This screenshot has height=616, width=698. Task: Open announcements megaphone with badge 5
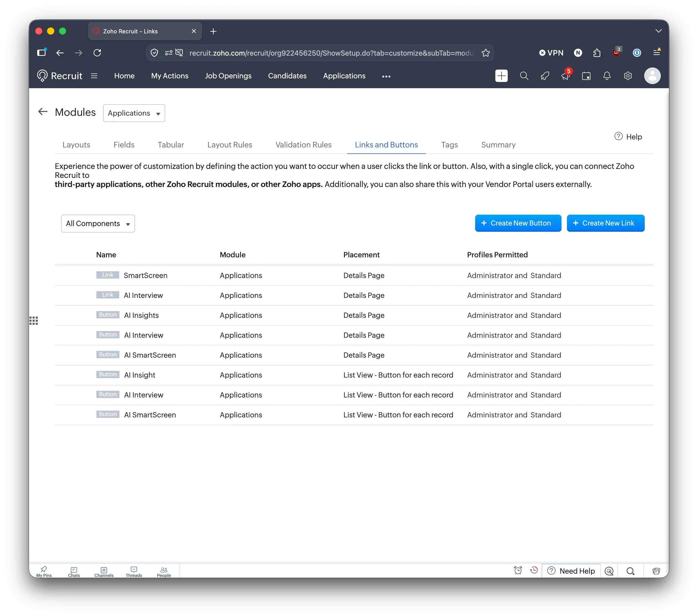(x=566, y=75)
